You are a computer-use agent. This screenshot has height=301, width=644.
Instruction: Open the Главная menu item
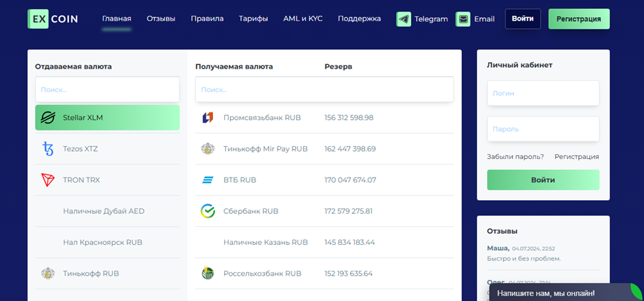116,19
